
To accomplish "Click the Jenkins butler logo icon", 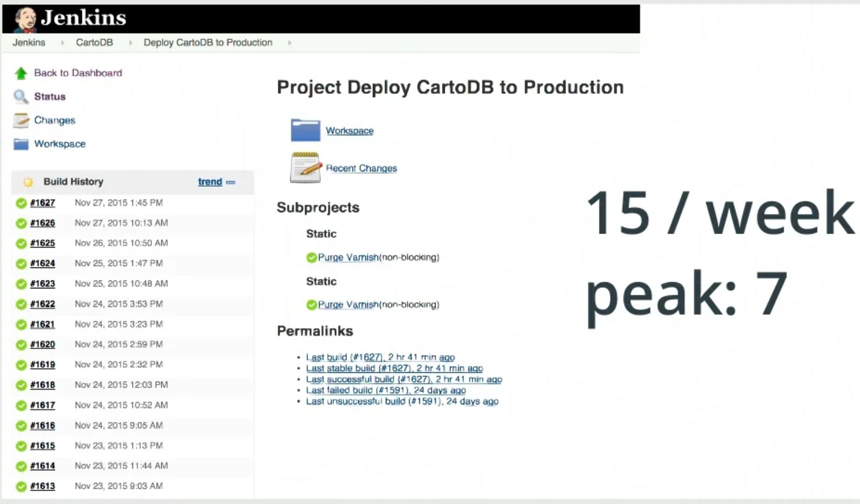I will 25,19.
